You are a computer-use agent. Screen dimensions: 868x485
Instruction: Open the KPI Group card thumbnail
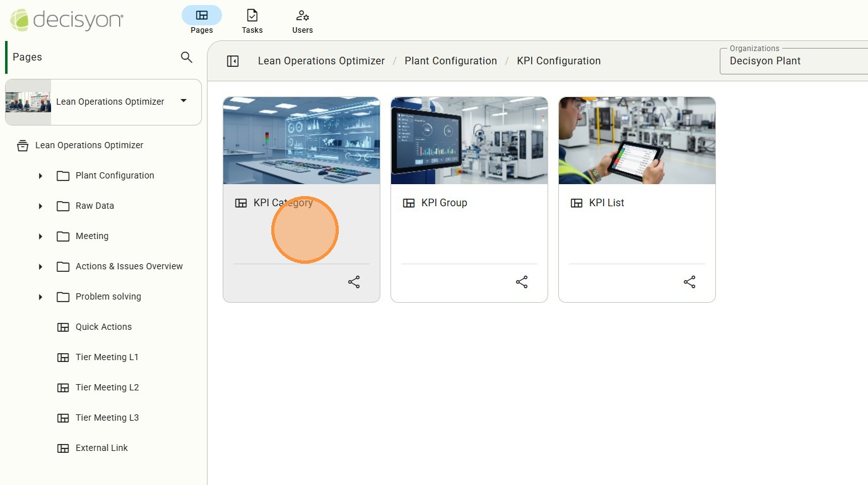click(x=469, y=141)
